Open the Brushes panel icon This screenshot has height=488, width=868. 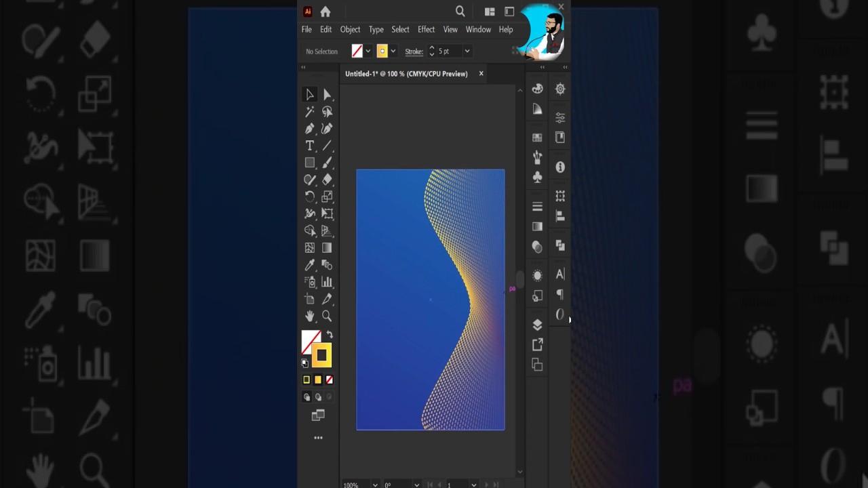click(538, 157)
